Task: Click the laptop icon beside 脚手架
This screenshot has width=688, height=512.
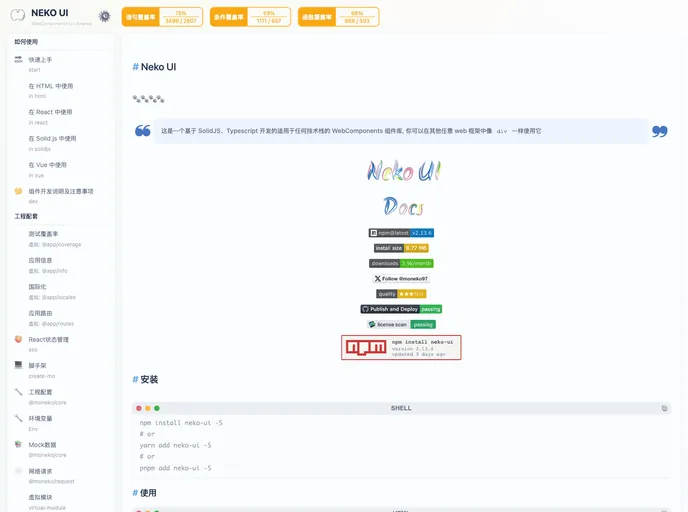Action: 18,365
